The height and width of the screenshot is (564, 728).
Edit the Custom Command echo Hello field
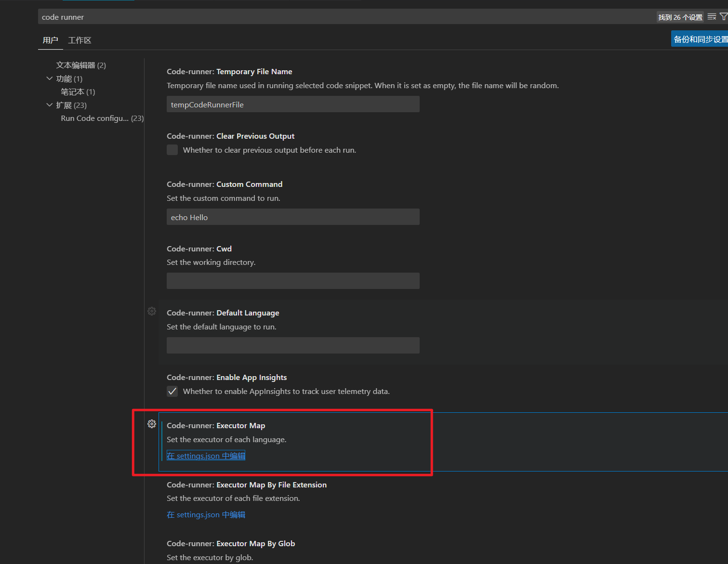(293, 217)
